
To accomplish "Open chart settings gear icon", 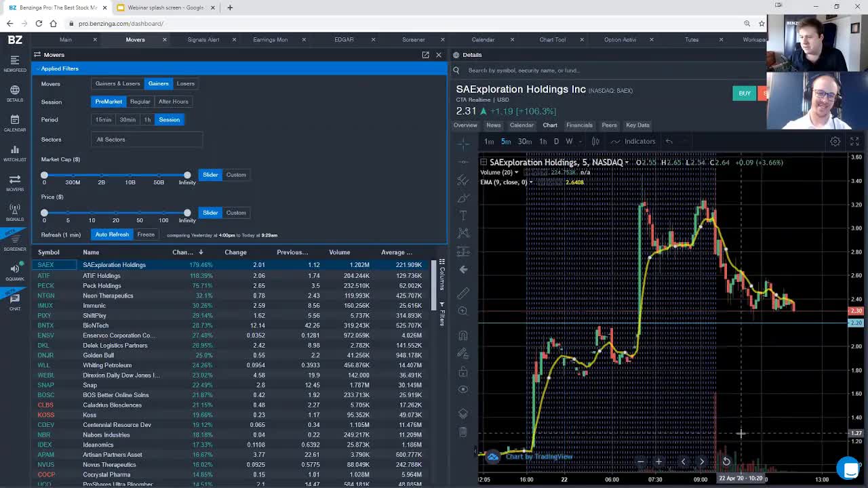I will click(x=835, y=141).
